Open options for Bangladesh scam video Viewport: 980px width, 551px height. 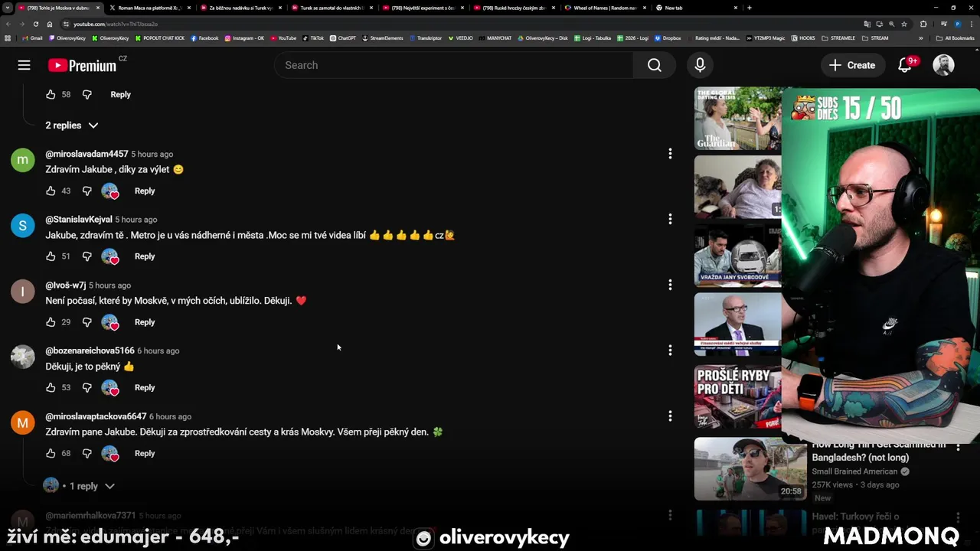(x=958, y=446)
